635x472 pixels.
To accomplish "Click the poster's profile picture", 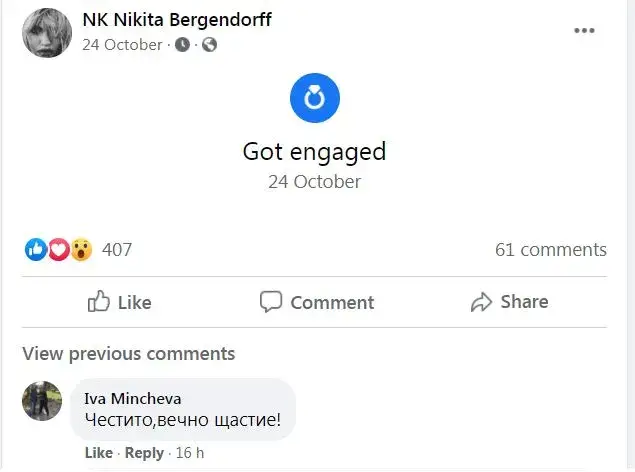I will 47,33.
